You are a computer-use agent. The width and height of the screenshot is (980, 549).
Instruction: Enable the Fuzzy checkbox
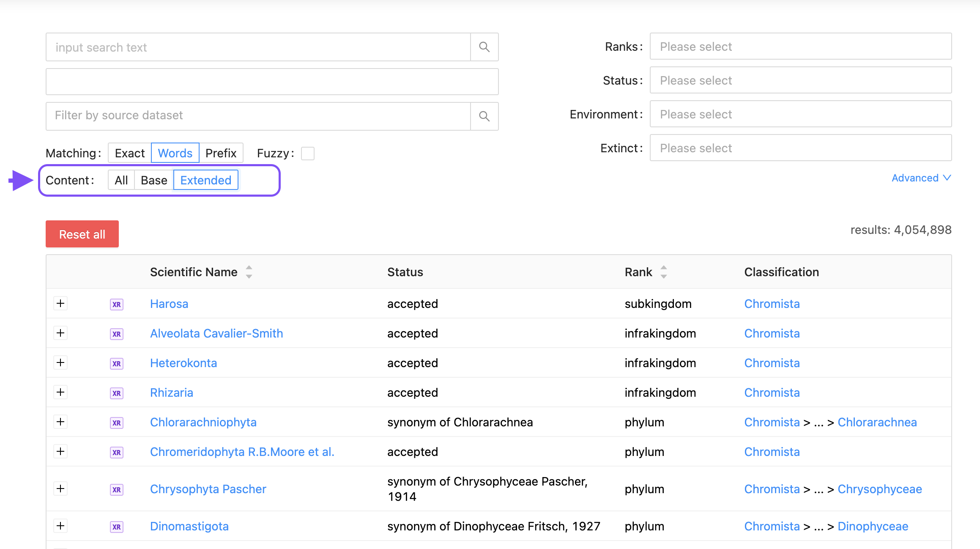307,153
